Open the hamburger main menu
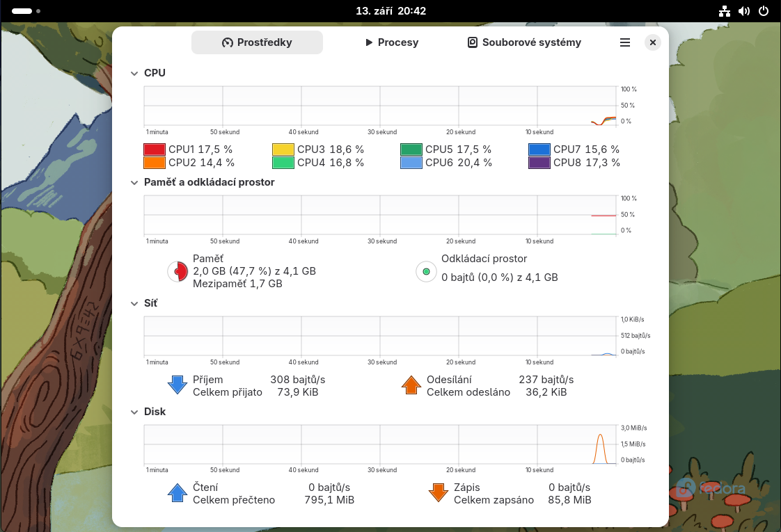Image resolution: width=781 pixels, height=532 pixels. 624,43
